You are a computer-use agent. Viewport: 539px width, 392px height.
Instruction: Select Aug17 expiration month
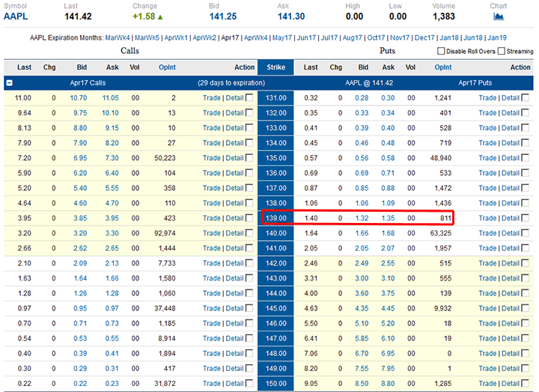pos(353,38)
